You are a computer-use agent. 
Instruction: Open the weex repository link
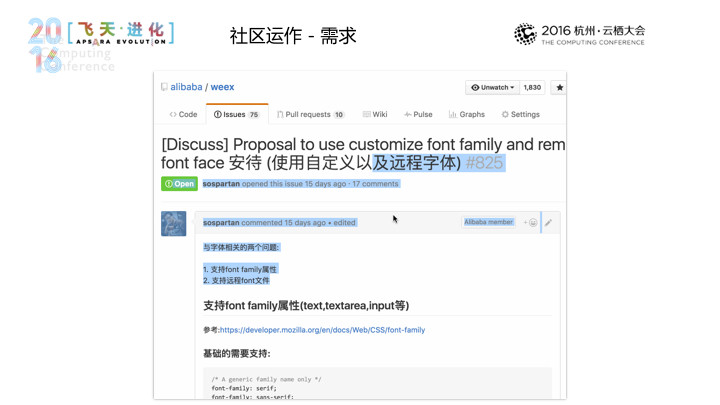(x=222, y=87)
